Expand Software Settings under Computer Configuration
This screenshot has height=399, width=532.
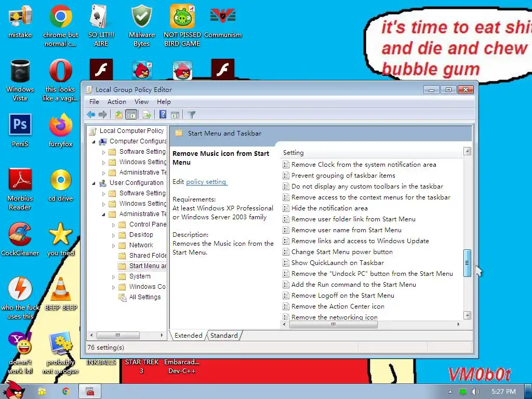pos(104,152)
